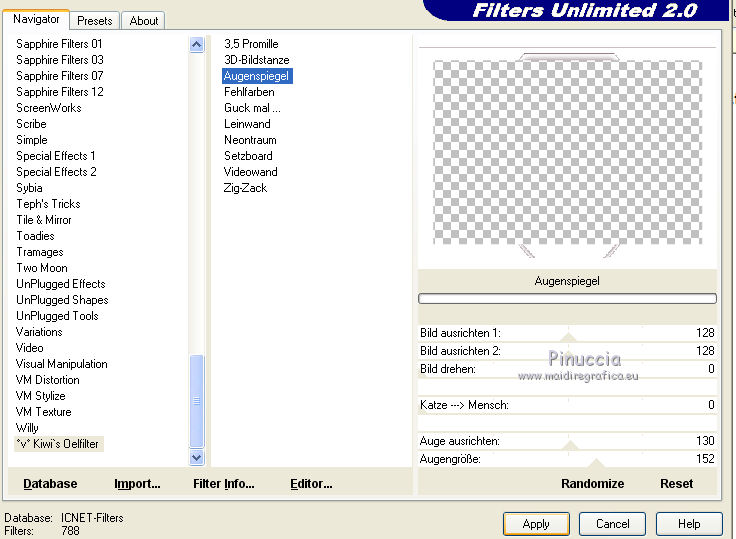The height and width of the screenshot is (539, 736).
Task: Select the Zig-Zack filter
Action: point(245,188)
